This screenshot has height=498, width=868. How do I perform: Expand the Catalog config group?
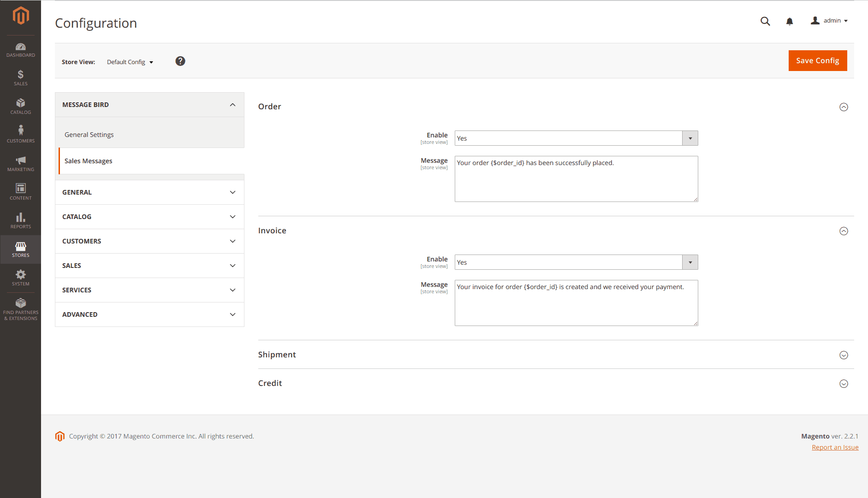149,217
